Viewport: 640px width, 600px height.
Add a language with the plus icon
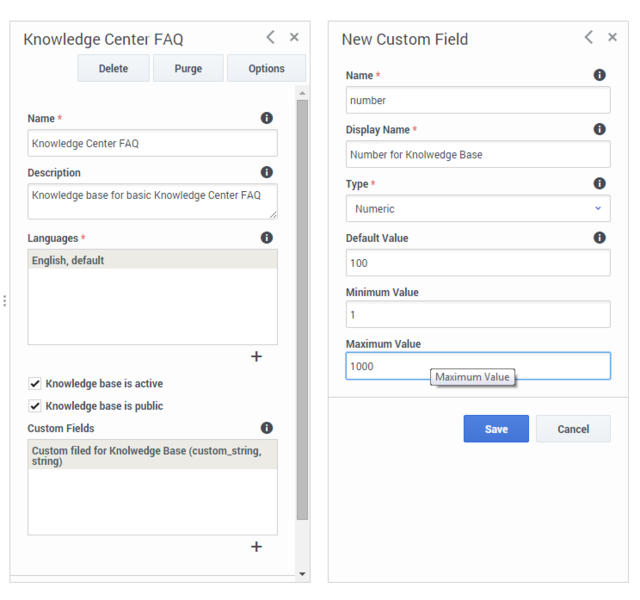[x=256, y=356]
